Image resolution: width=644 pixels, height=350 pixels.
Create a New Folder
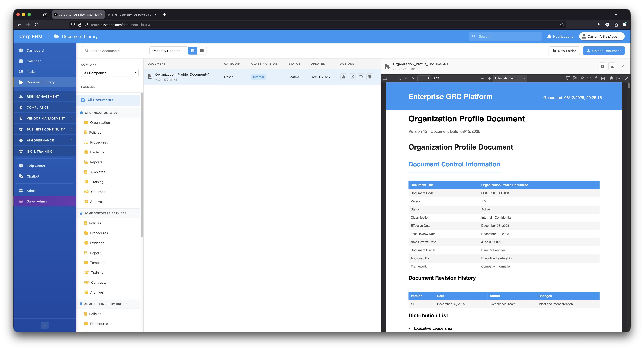click(x=564, y=51)
